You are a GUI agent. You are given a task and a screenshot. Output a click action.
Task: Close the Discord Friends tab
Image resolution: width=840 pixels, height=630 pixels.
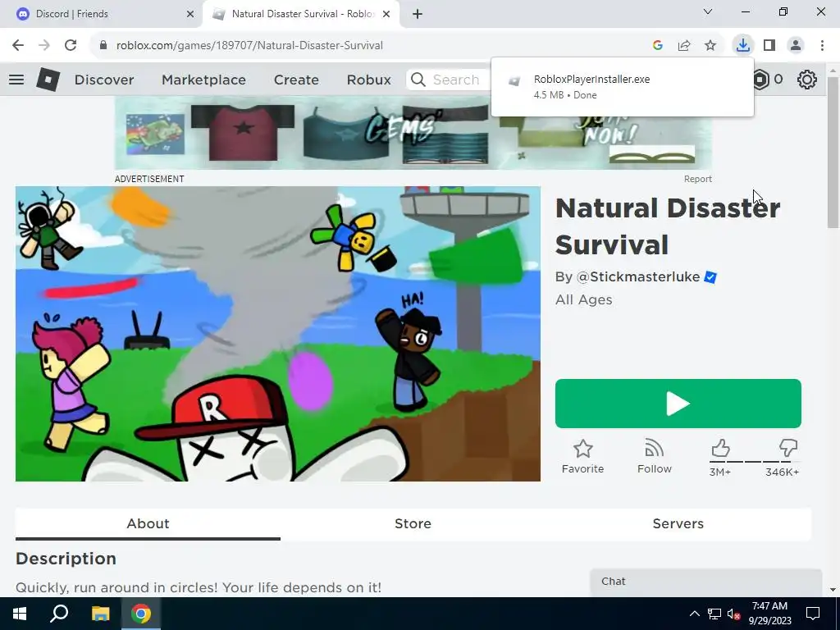point(190,14)
